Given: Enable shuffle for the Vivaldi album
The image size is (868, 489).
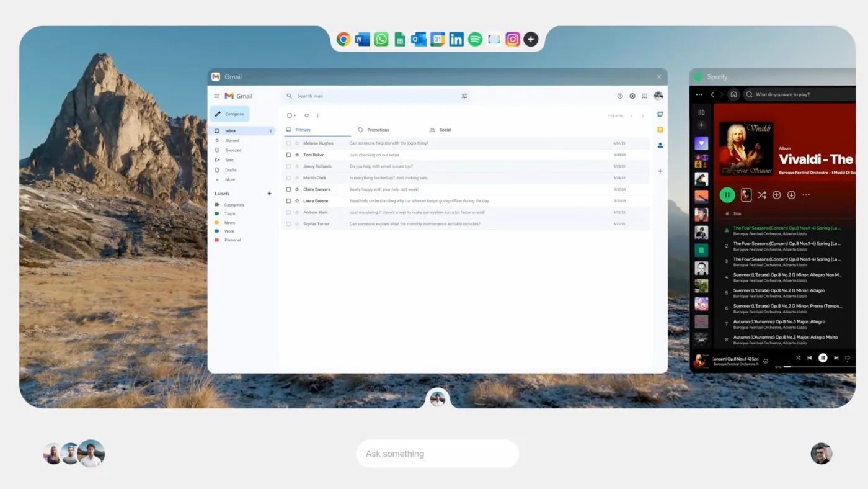Looking at the screenshot, I should pyautogui.click(x=761, y=195).
